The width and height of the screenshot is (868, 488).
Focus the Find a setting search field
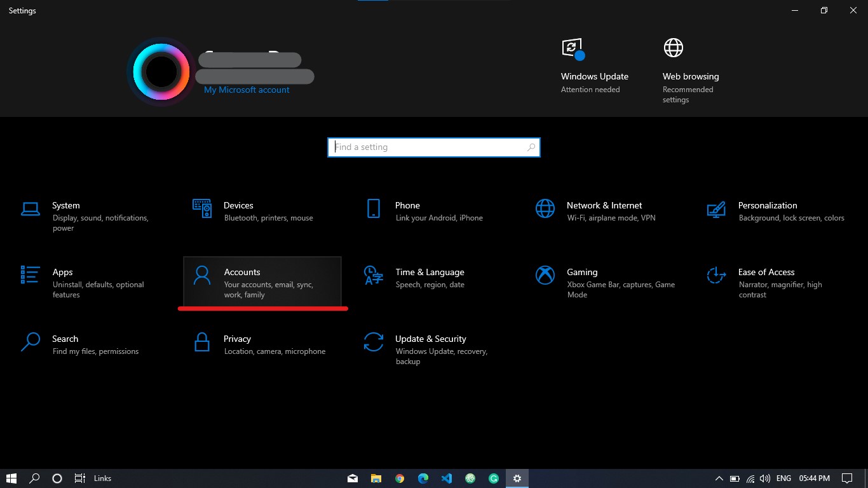point(434,147)
